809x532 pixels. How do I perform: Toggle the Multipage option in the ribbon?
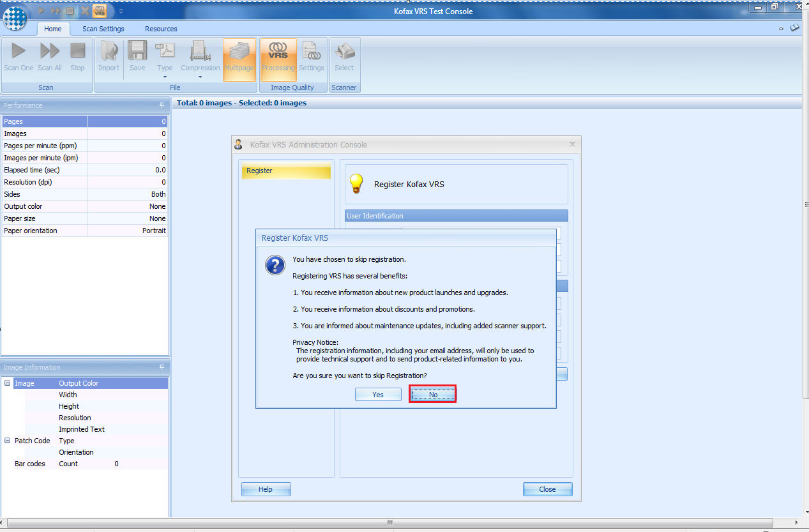coord(239,56)
